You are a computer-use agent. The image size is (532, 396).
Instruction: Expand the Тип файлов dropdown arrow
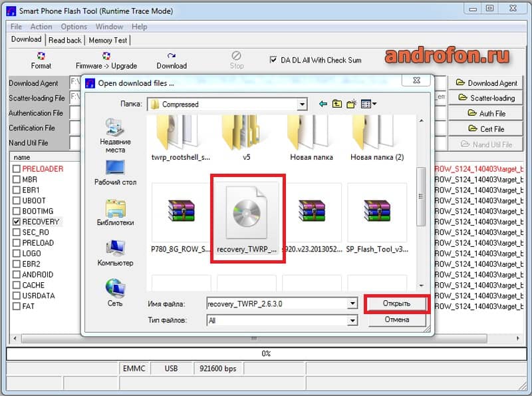click(x=352, y=320)
